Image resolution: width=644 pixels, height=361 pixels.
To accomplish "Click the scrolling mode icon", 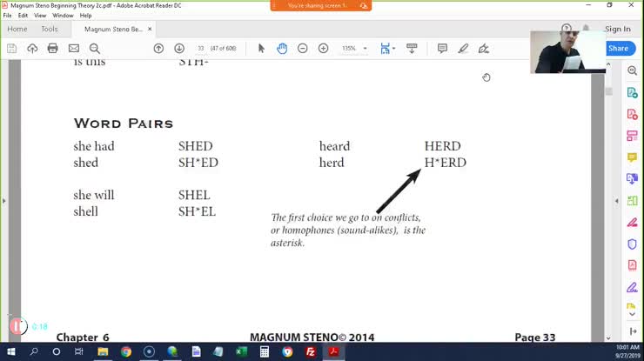I will tap(412, 49).
